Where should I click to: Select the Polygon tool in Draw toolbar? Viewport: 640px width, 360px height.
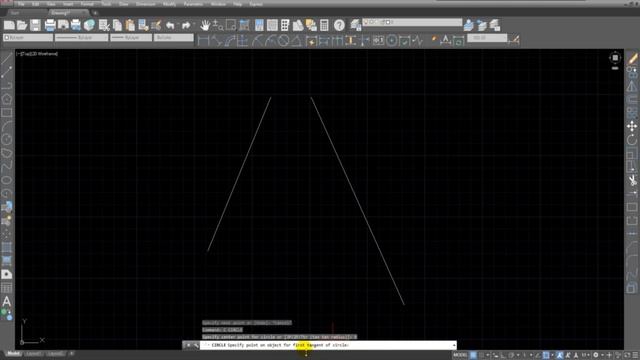(7, 99)
